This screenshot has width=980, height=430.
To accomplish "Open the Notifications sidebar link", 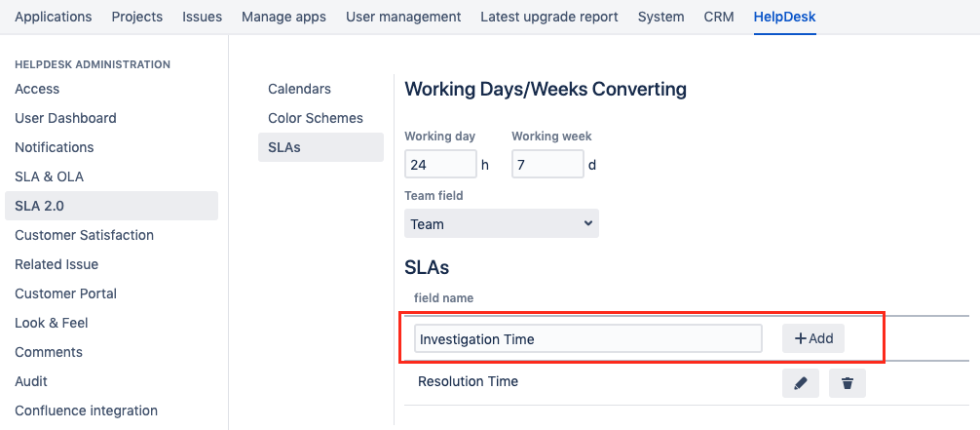I will 54,147.
